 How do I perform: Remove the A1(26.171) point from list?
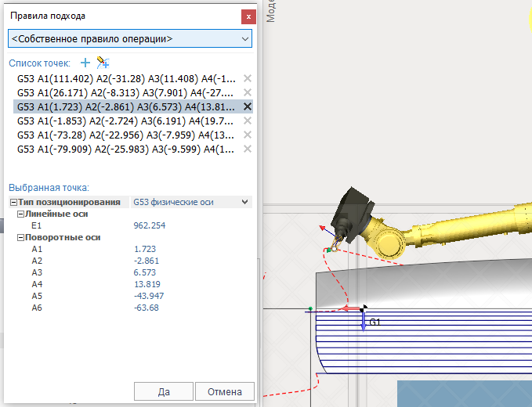(248, 93)
